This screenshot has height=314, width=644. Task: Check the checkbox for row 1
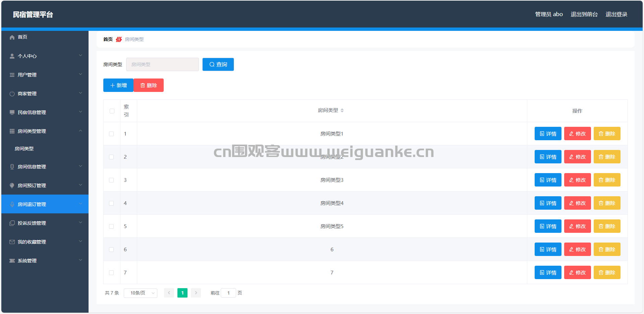click(x=111, y=134)
